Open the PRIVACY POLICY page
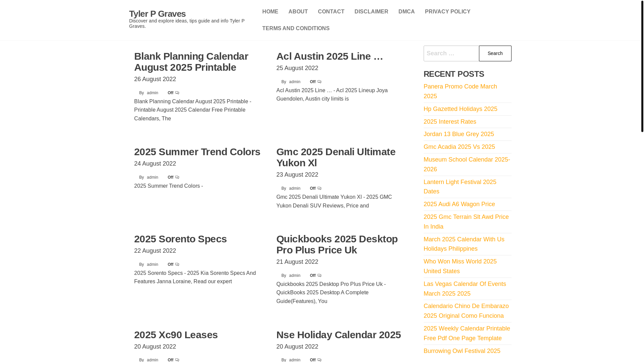The height and width of the screenshot is (362, 644). coord(448,12)
